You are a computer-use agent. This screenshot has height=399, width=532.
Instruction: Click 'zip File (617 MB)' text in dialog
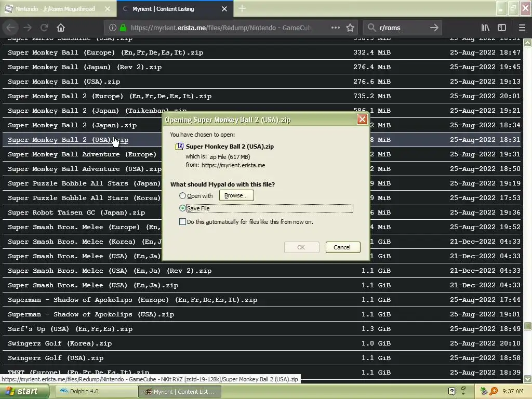230,157
